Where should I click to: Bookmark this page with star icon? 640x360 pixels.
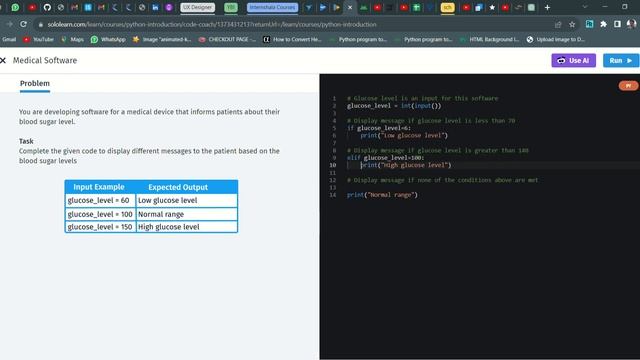coord(572,24)
